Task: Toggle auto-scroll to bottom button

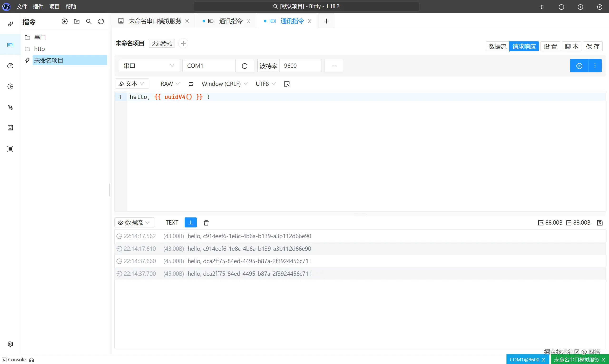Action: 191,223
